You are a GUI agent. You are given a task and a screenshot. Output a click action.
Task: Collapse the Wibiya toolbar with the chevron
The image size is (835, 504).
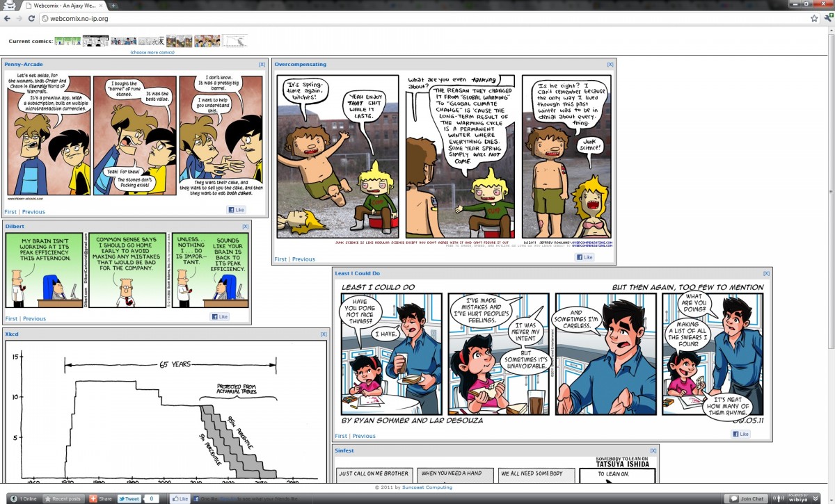tap(816, 498)
